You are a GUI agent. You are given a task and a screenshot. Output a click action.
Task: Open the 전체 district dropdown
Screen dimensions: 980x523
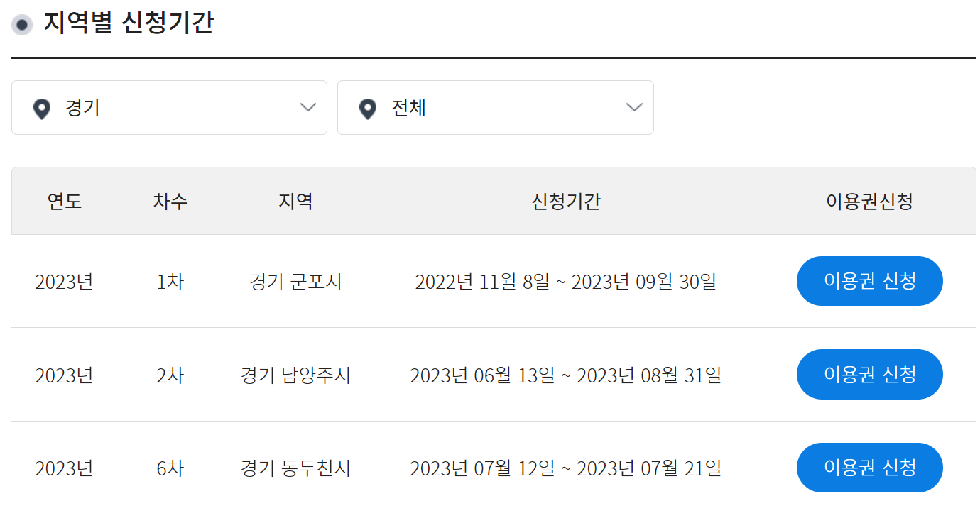tap(496, 107)
